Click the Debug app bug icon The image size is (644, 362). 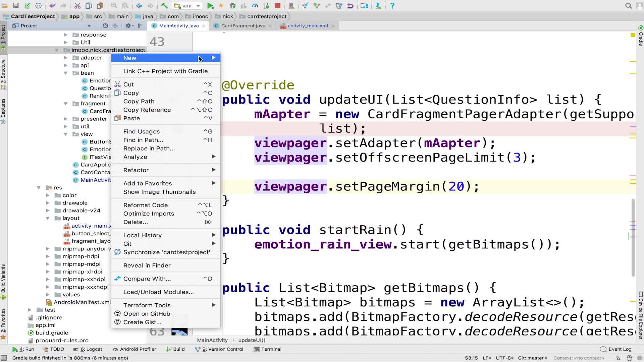[232, 6]
